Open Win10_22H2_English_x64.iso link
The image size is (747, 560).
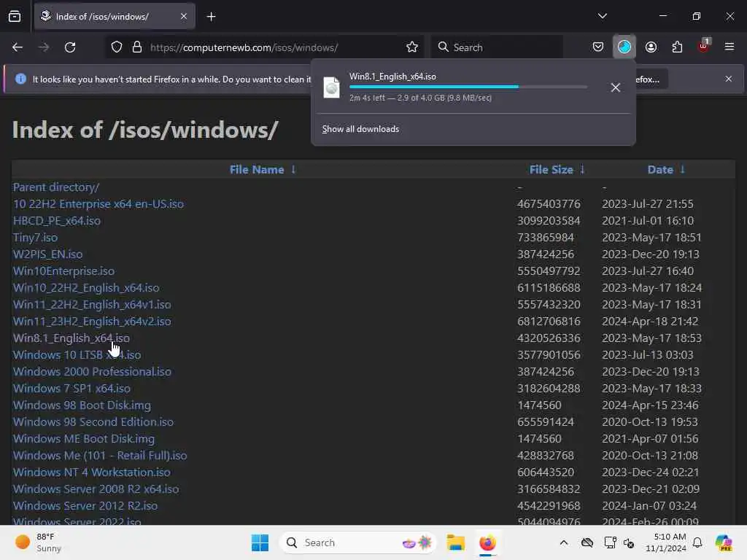click(86, 287)
